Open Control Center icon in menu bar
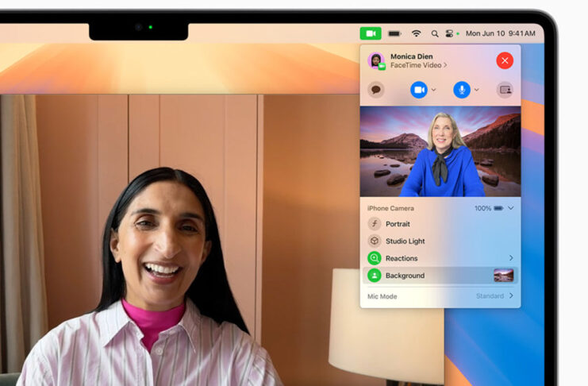 click(x=449, y=34)
